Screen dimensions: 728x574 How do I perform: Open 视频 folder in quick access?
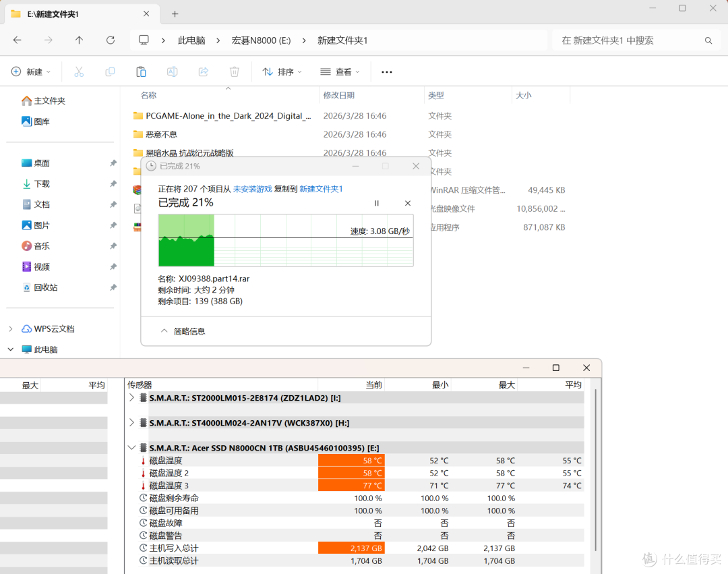coord(36,267)
